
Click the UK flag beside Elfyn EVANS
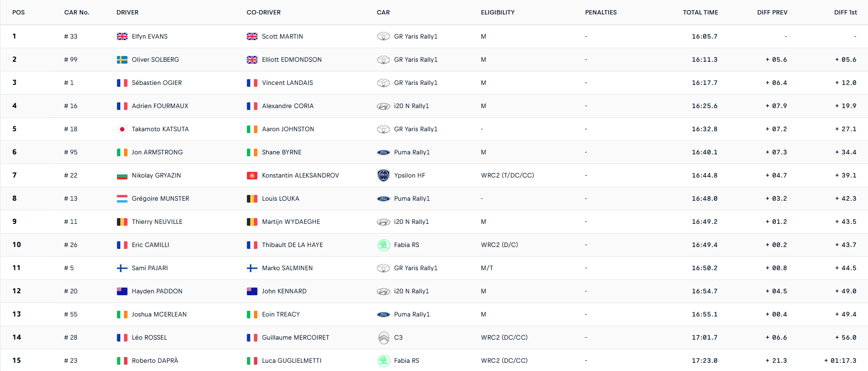pos(122,37)
